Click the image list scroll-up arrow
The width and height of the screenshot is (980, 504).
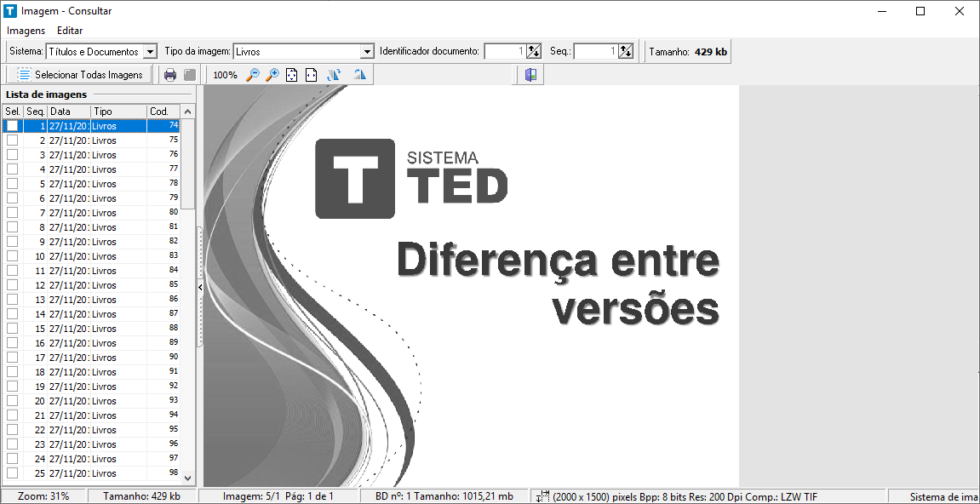[187, 112]
